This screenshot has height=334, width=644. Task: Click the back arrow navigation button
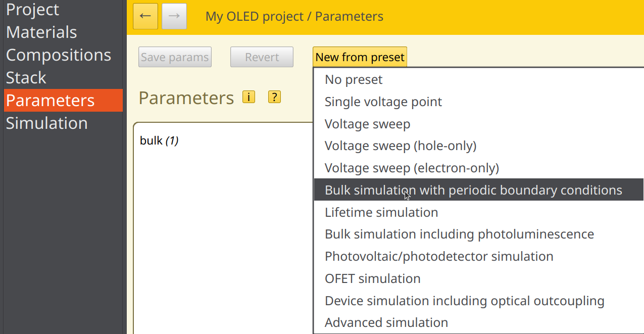pyautogui.click(x=145, y=16)
